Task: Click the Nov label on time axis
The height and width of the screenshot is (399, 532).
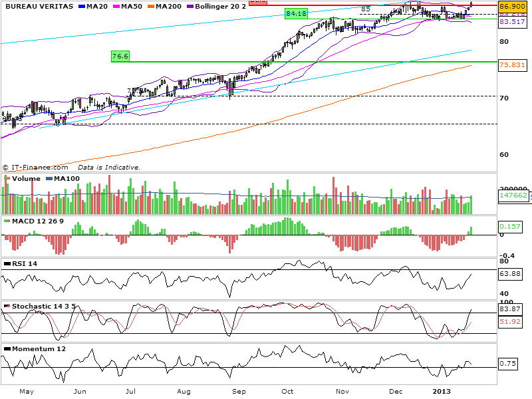Action: pos(342,392)
